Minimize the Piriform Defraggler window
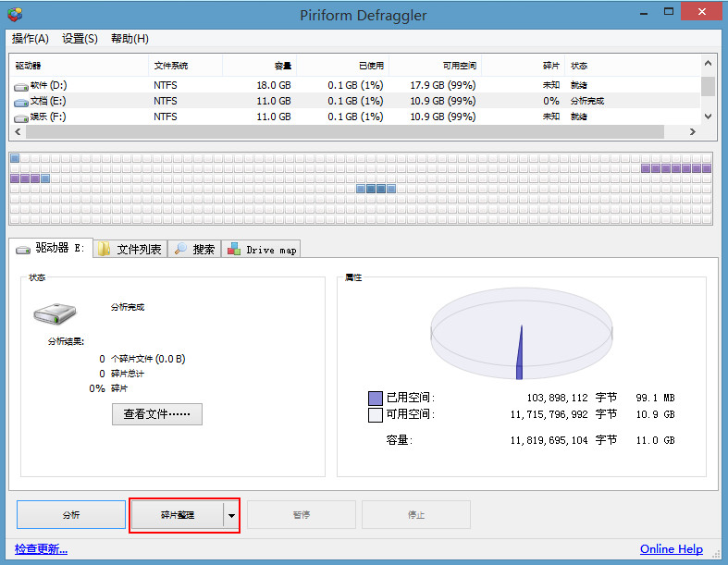 pyautogui.click(x=644, y=13)
